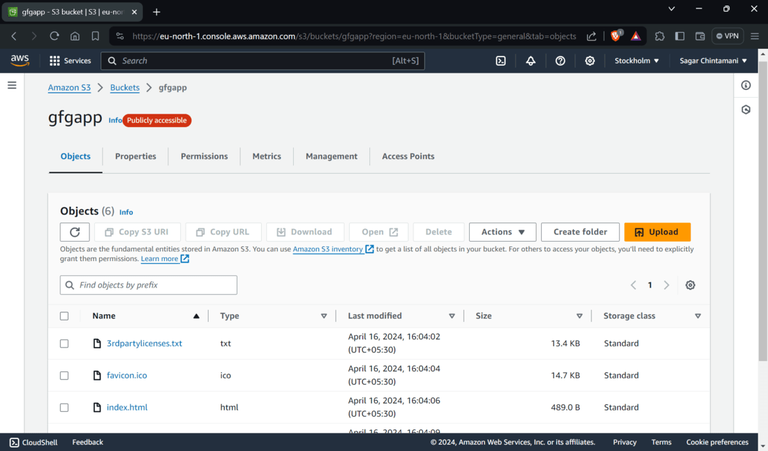This screenshot has width=768, height=451.
Task: Expand the Actions dropdown
Action: tap(503, 232)
